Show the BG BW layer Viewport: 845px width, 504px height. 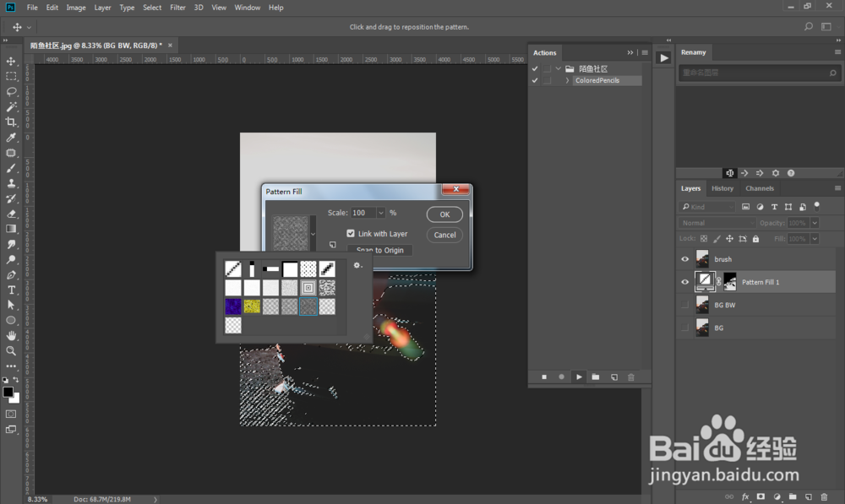tap(685, 305)
